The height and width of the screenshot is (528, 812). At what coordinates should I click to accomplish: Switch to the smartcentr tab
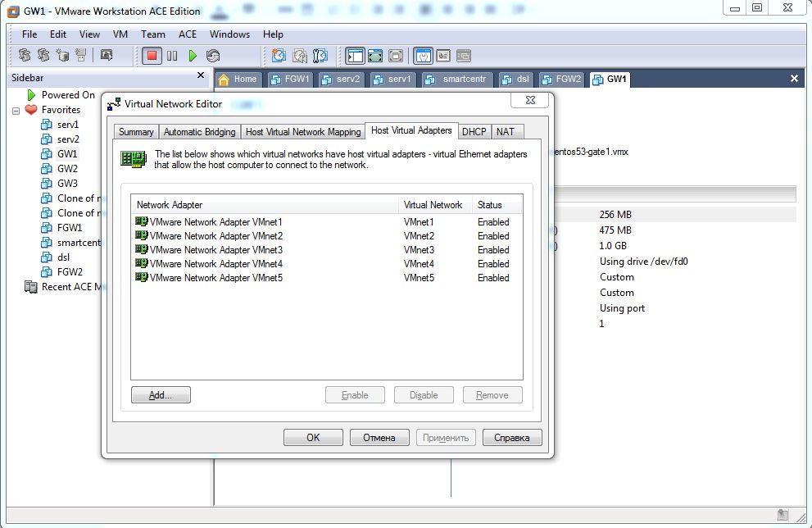pos(457,80)
